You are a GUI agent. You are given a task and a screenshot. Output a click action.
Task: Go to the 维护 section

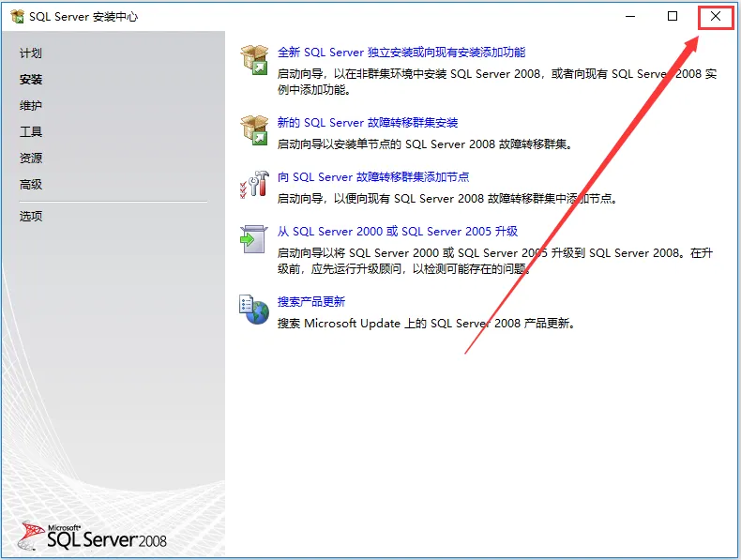[x=31, y=106]
